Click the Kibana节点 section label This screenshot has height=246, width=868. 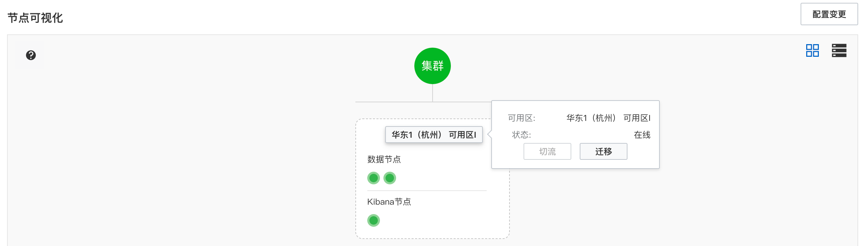(389, 202)
